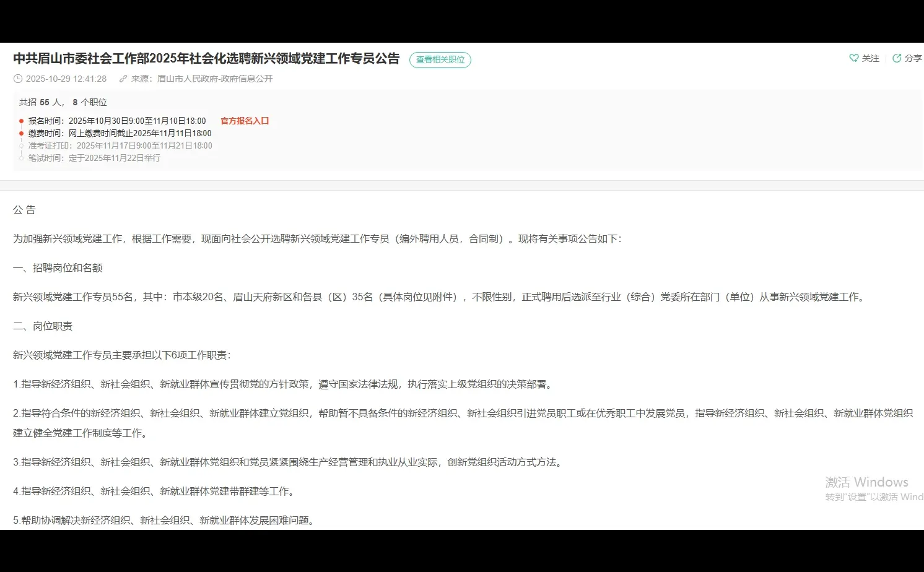Open the 查看相关职位 related positions button
The image size is (924, 572).
[x=440, y=59]
